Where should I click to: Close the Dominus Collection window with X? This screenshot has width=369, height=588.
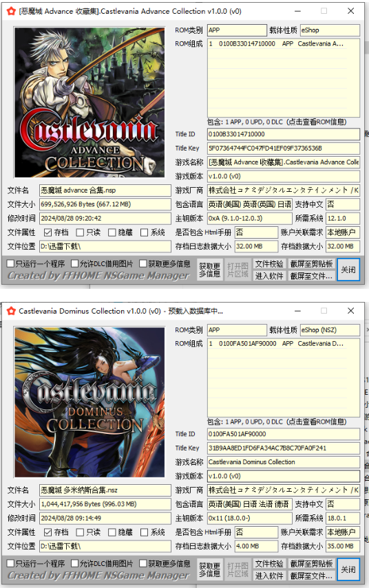pos(350,310)
